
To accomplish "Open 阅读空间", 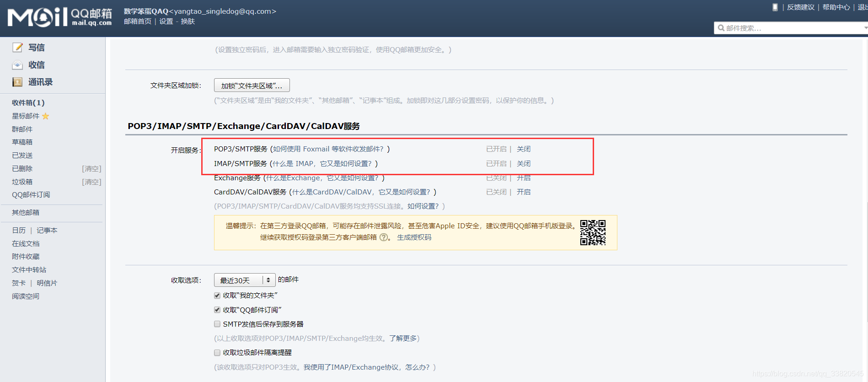I will pos(26,296).
